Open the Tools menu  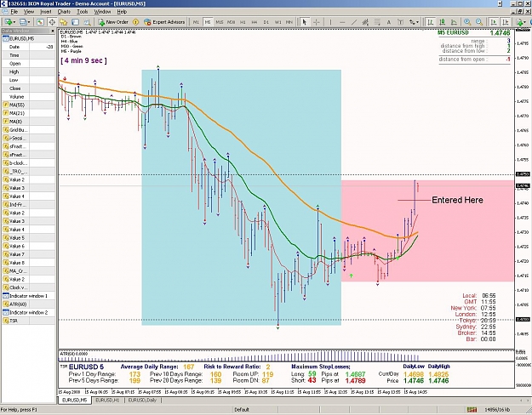pos(82,12)
